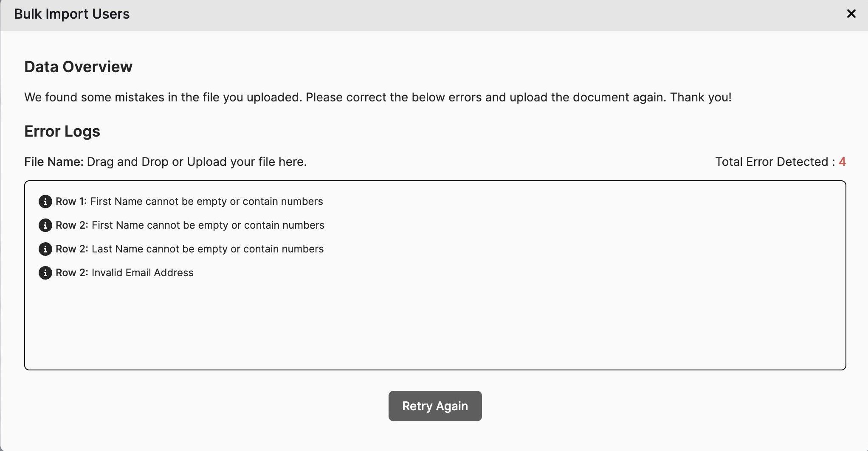The height and width of the screenshot is (451, 868).
Task: Click info icon for Row 2 Last Name error
Action: point(45,249)
